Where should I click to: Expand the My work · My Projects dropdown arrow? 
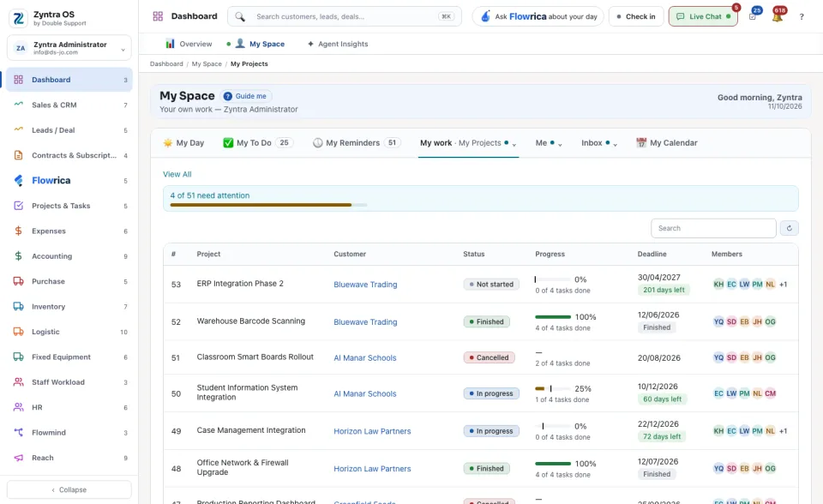pyautogui.click(x=514, y=144)
